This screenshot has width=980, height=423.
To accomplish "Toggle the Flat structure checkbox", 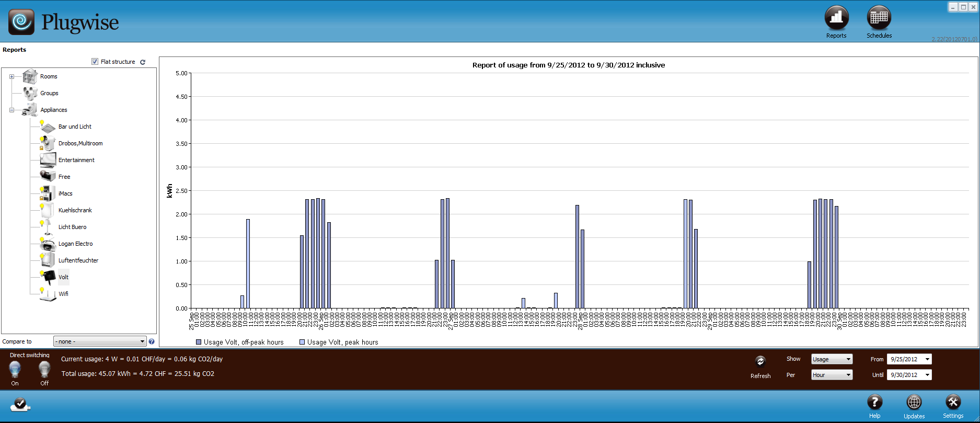I will (x=95, y=62).
